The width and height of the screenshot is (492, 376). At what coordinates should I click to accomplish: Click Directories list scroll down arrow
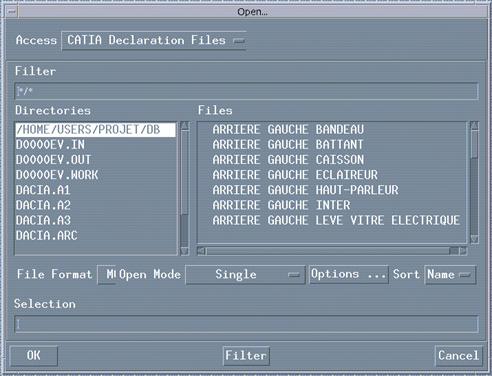[185, 251]
